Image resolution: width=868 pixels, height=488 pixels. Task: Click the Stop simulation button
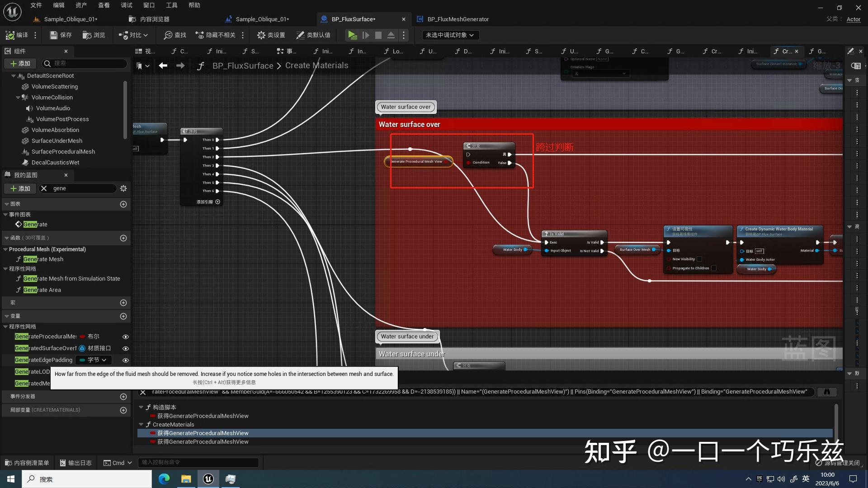378,35
